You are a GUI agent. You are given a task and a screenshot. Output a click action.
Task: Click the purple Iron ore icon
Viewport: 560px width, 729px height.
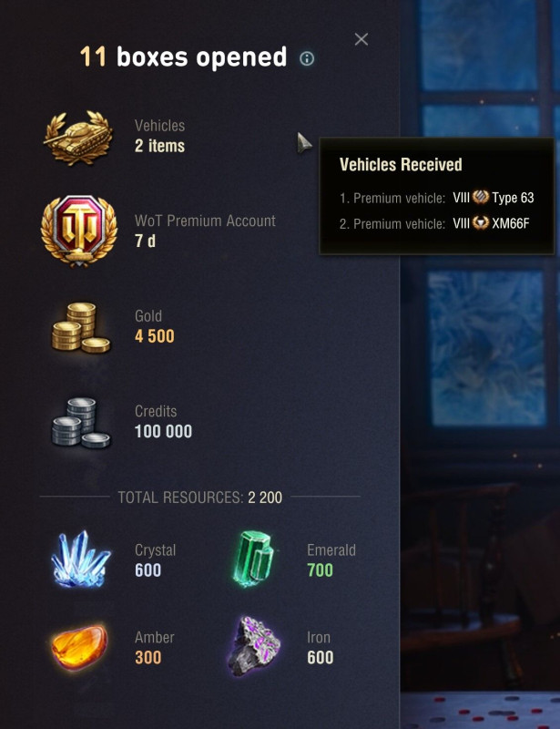(254, 646)
